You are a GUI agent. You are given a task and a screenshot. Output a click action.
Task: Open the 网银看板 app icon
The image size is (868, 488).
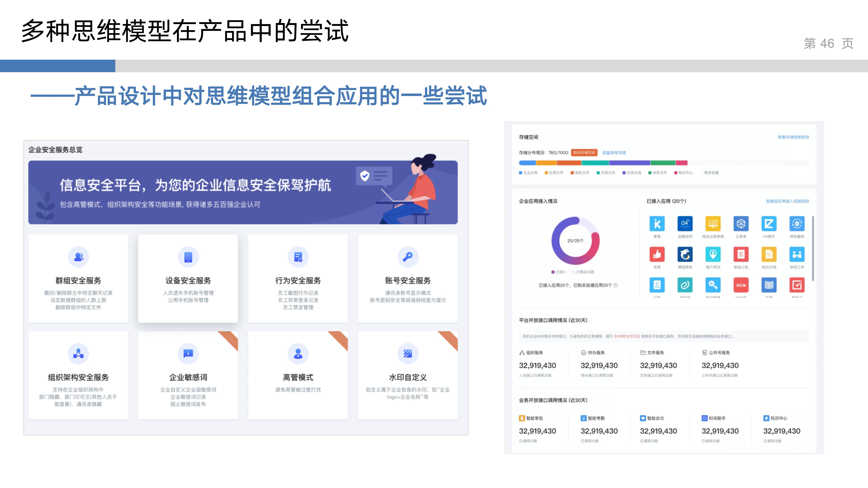[x=797, y=224]
